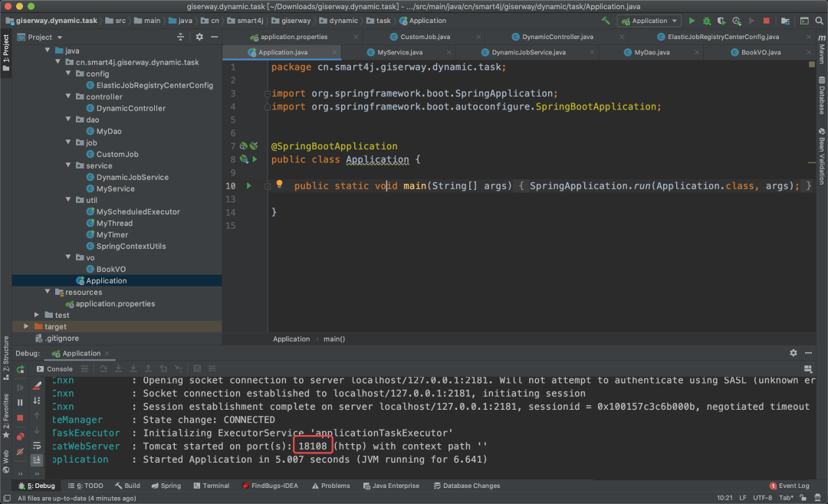The height and width of the screenshot is (504, 828).
Task: Hide the Debug panel with the minus icon
Action: point(809,353)
